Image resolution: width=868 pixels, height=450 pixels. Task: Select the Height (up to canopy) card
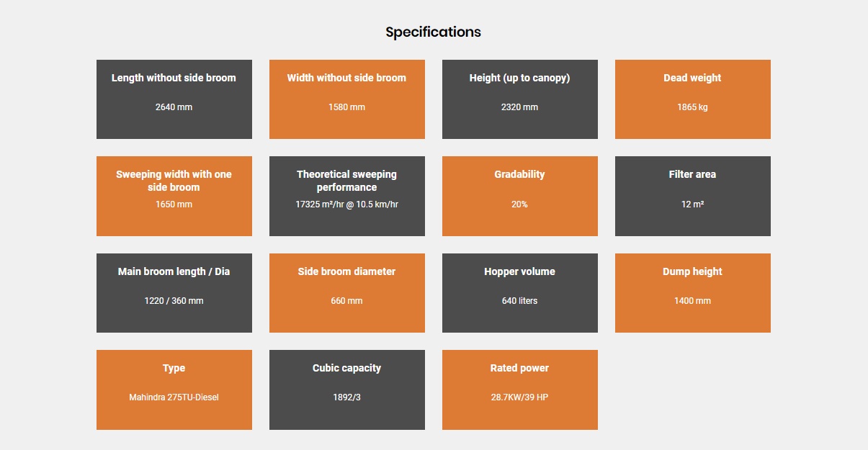point(520,99)
